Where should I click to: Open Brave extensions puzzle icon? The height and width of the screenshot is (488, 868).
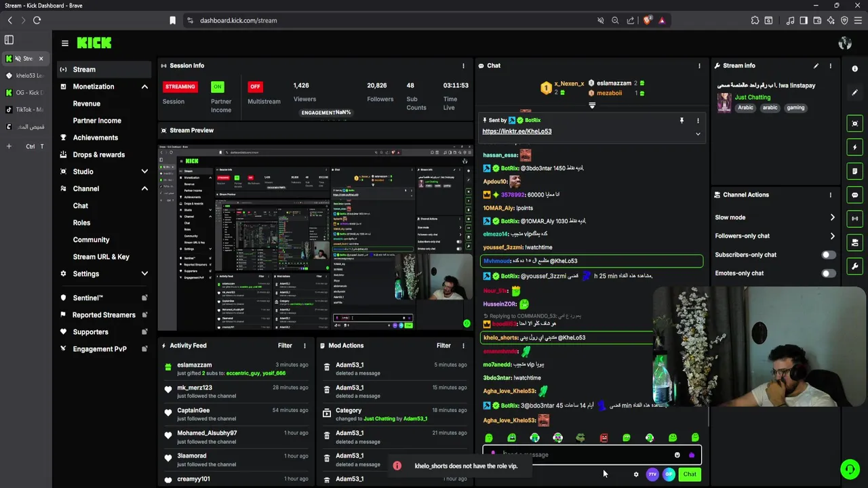tap(755, 20)
